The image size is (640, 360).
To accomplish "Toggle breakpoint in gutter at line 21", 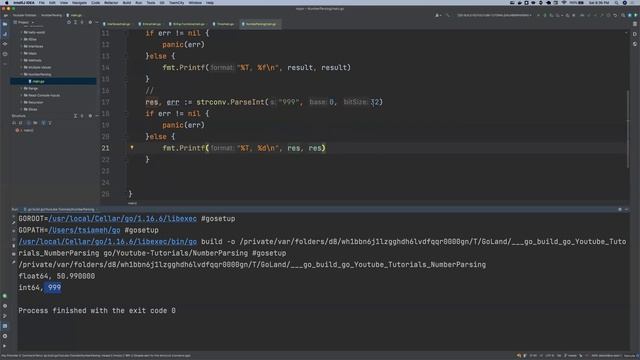I will click(x=118, y=148).
